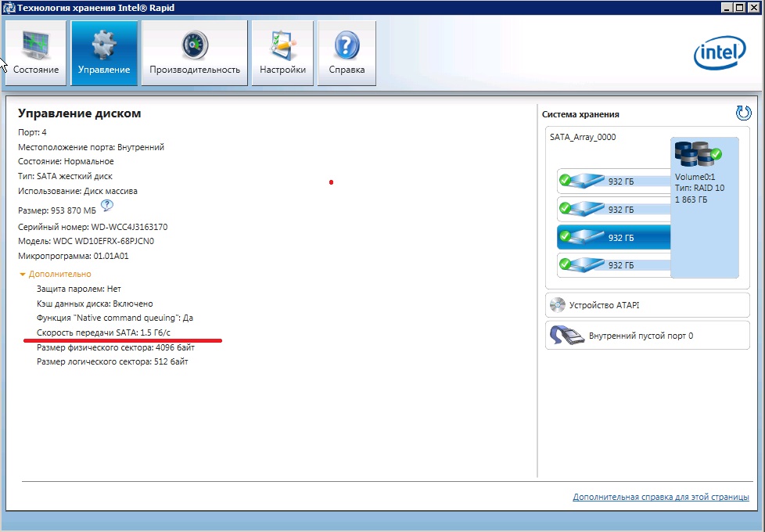The image size is (765, 532).
Task: Select the Управление tab
Action: (x=104, y=53)
